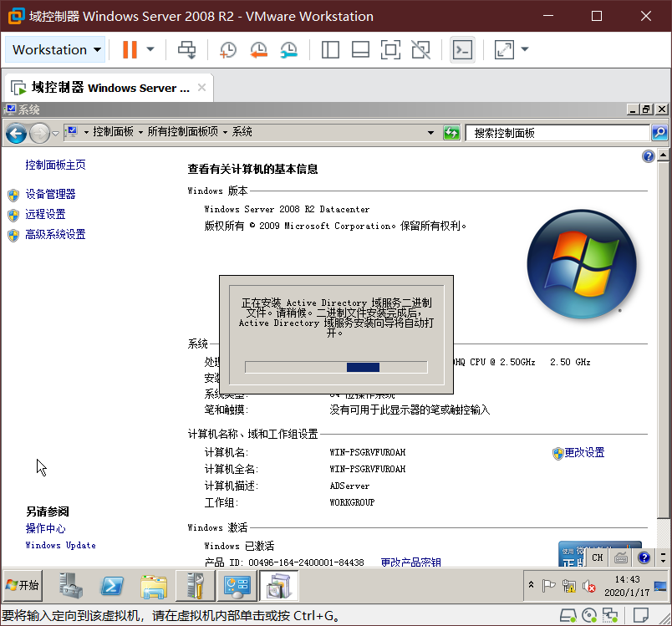Open Windows Update link
Image resolution: width=672 pixels, height=626 pixels.
60,546
